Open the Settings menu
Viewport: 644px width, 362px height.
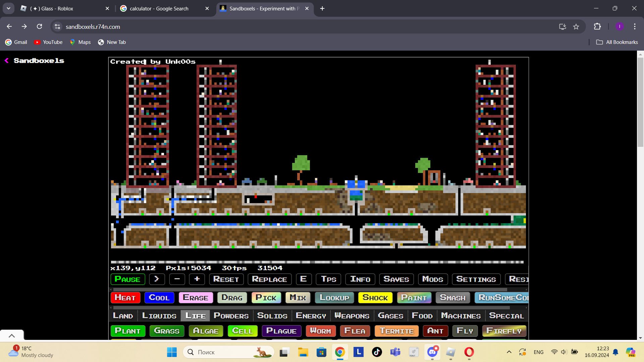476,279
